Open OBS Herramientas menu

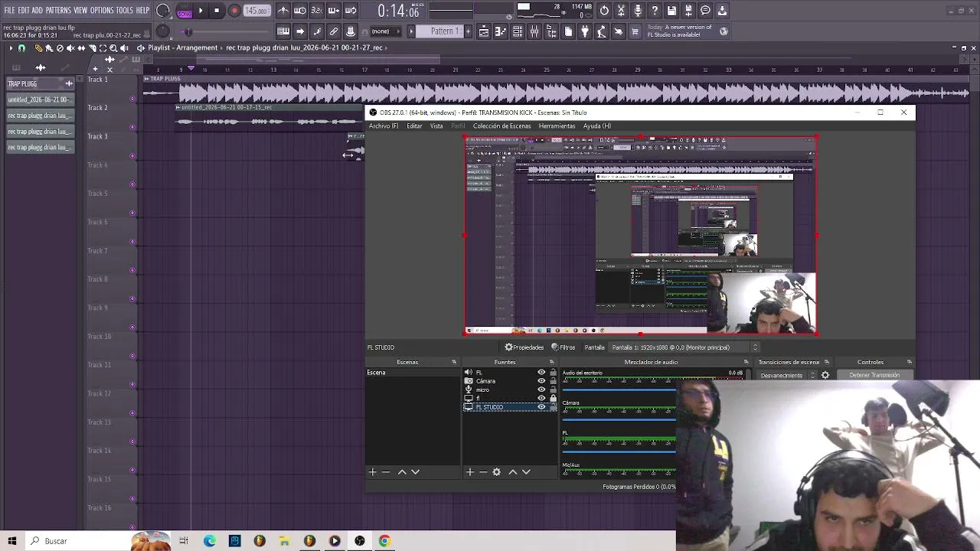tap(557, 126)
